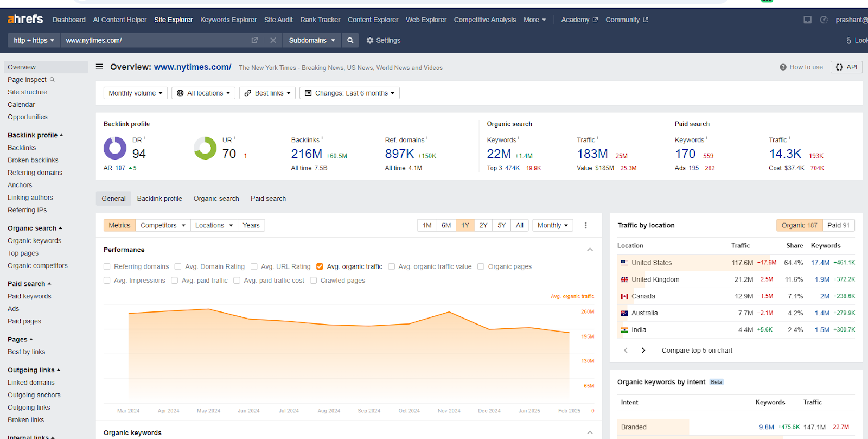Switch to the Paid search tab
Image resolution: width=868 pixels, height=439 pixels.
(x=268, y=199)
